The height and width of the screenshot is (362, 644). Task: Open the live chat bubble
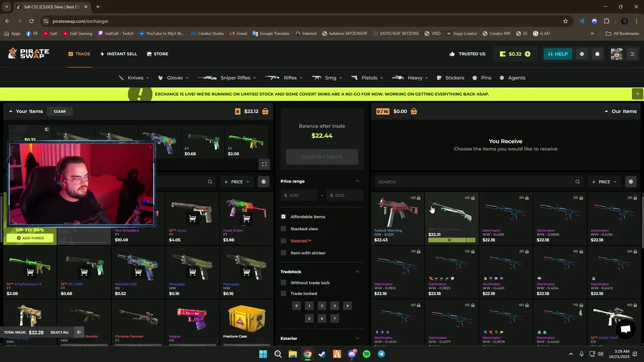point(625,329)
